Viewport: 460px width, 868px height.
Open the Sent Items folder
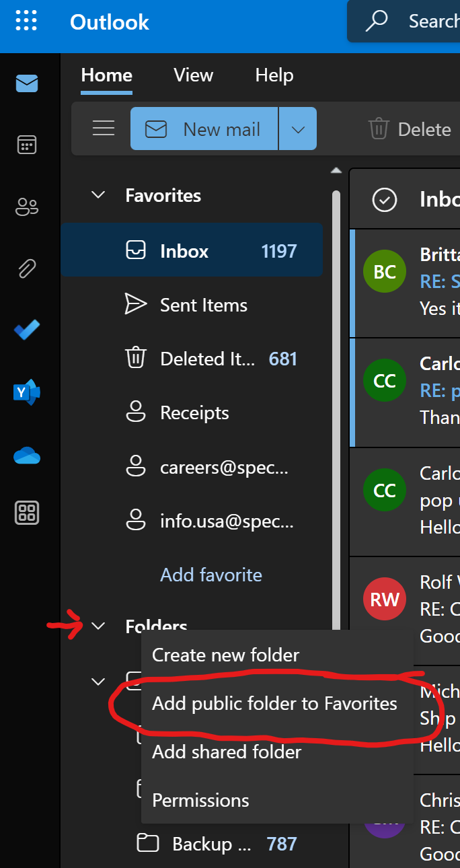203,305
